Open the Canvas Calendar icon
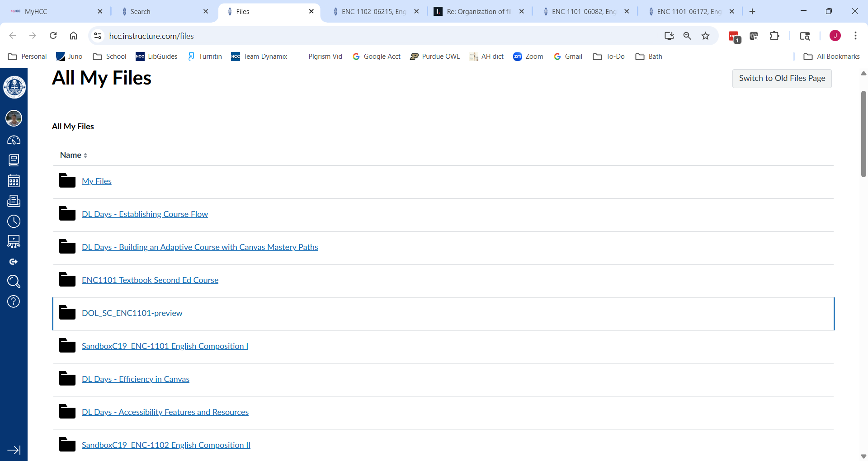This screenshot has height=461, width=868. coord(14,180)
